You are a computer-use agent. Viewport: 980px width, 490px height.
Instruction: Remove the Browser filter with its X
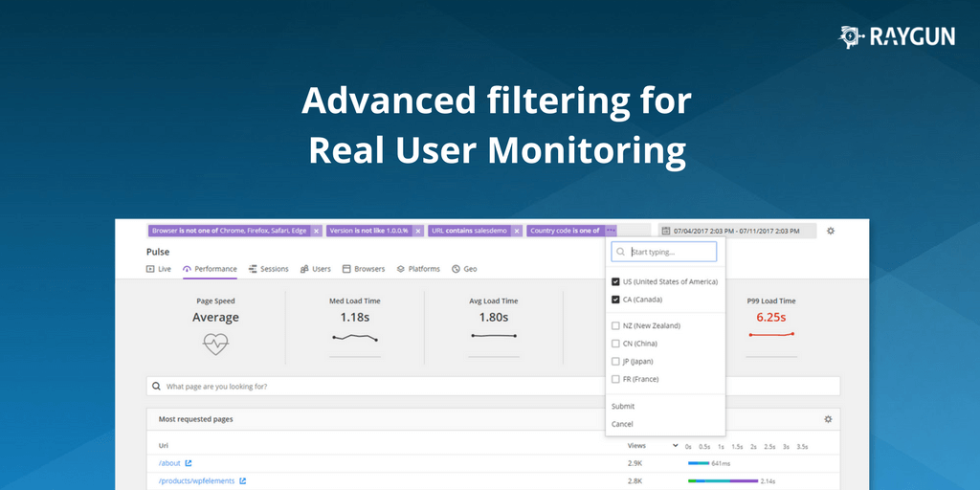point(316,231)
